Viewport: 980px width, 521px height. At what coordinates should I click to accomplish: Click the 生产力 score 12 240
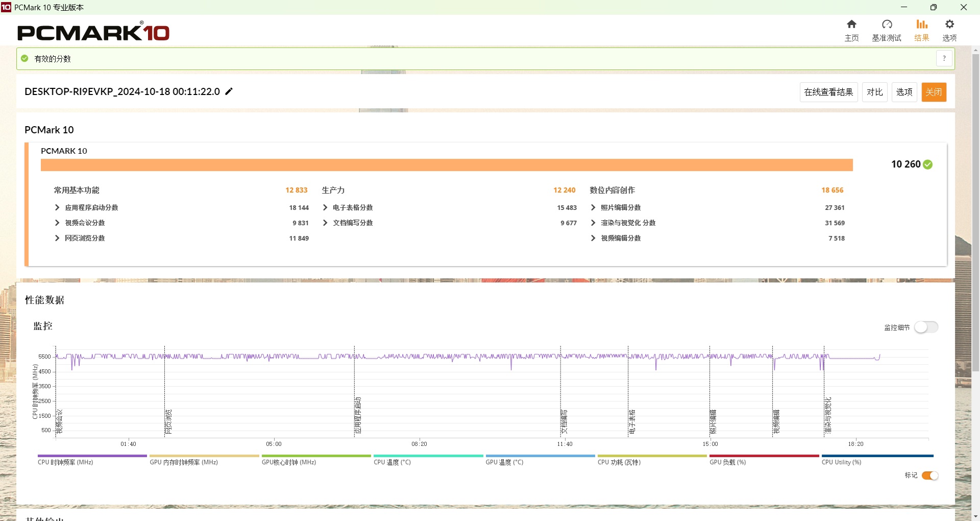565,190
